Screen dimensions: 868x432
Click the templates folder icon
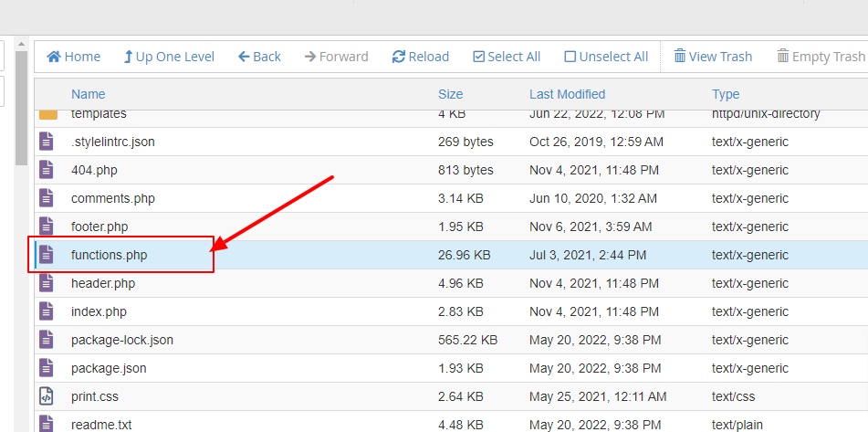(x=47, y=115)
